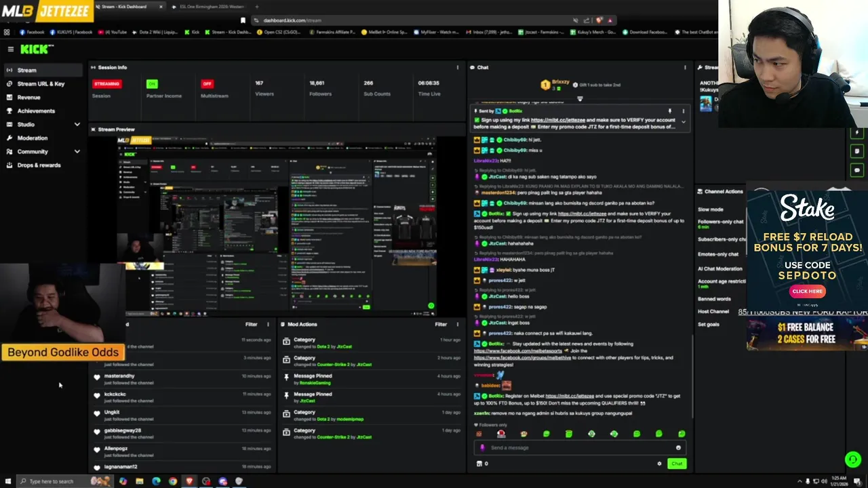Toggle Subscribers-only chat setting
The image size is (868, 488).
point(722,239)
